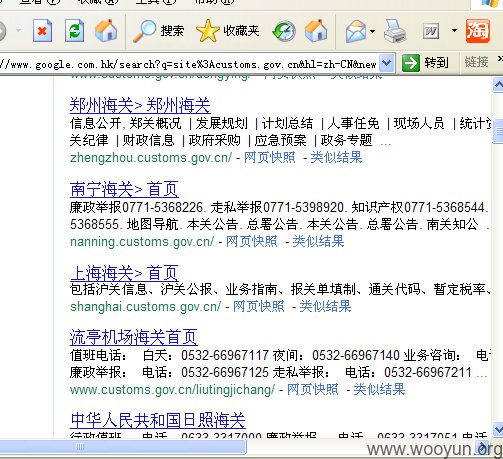Click the horizontal scrollbar thumb

click(x=123, y=447)
